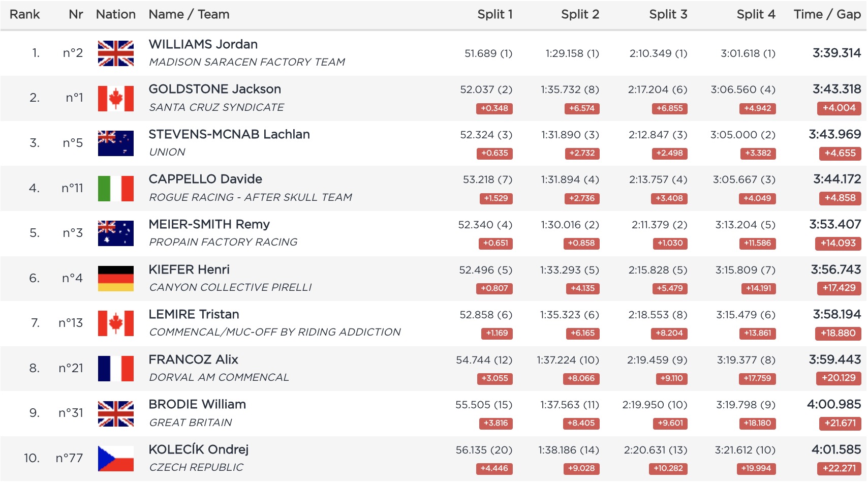Image resolution: width=868 pixels, height=482 pixels.
Task: Click the winning time 3:39.314
Action: coord(836,53)
